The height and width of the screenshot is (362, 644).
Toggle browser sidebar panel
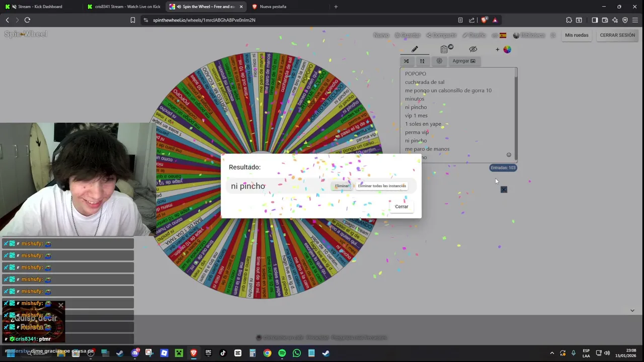click(x=595, y=20)
